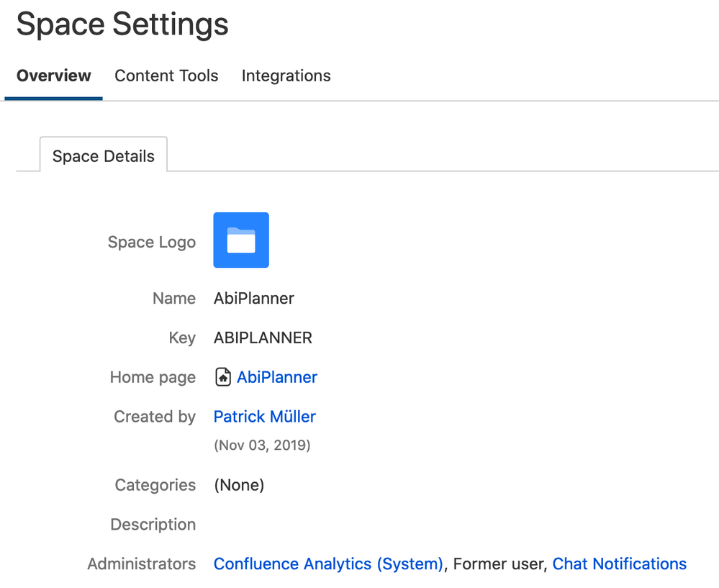Click the Description field label

(153, 524)
